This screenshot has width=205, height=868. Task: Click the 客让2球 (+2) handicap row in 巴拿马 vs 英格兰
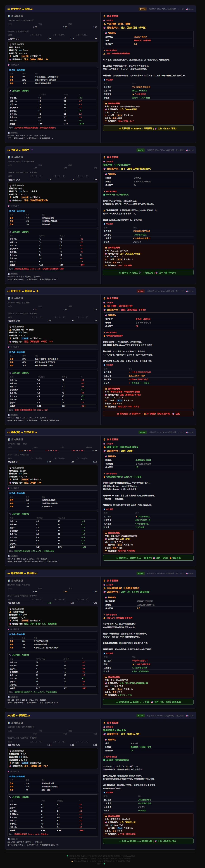pyautogui.click(x=52, y=180)
